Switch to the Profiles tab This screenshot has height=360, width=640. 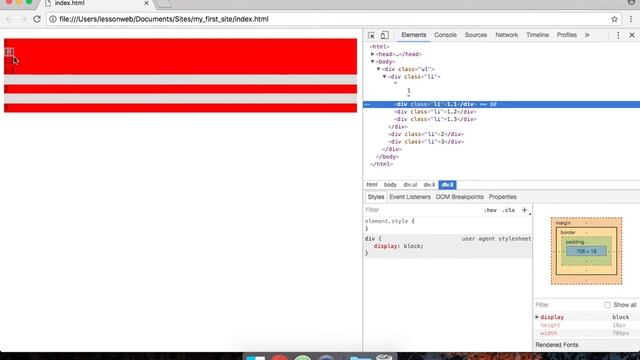[x=567, y=35]
